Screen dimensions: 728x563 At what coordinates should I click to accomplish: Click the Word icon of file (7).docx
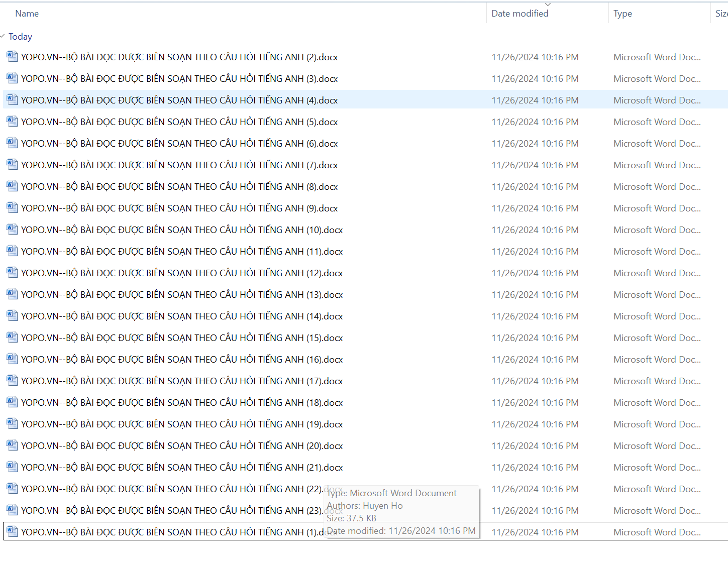(12, 164)
